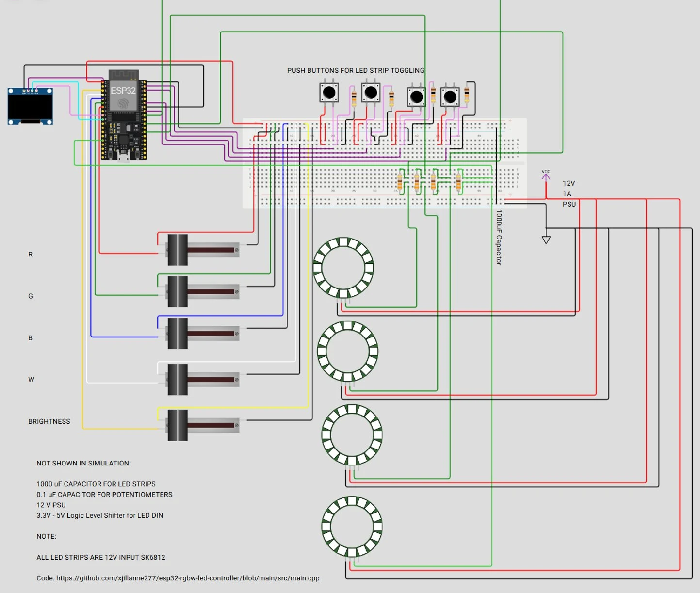700x593 pixels.
Task: Select the 1A label near VCC
Action: pos(567,193)
